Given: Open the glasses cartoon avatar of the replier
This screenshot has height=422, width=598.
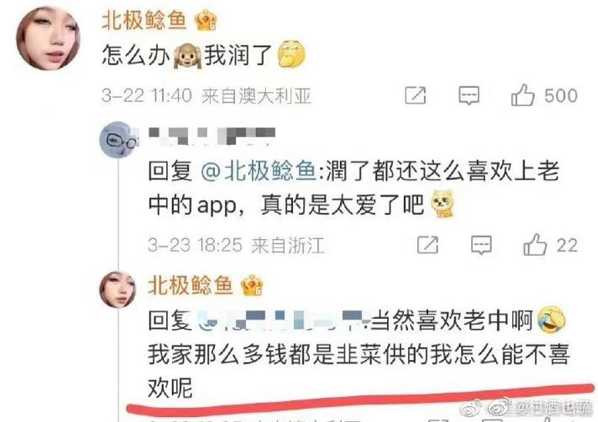Looking at the screenshot, I should tap(118, 140).
